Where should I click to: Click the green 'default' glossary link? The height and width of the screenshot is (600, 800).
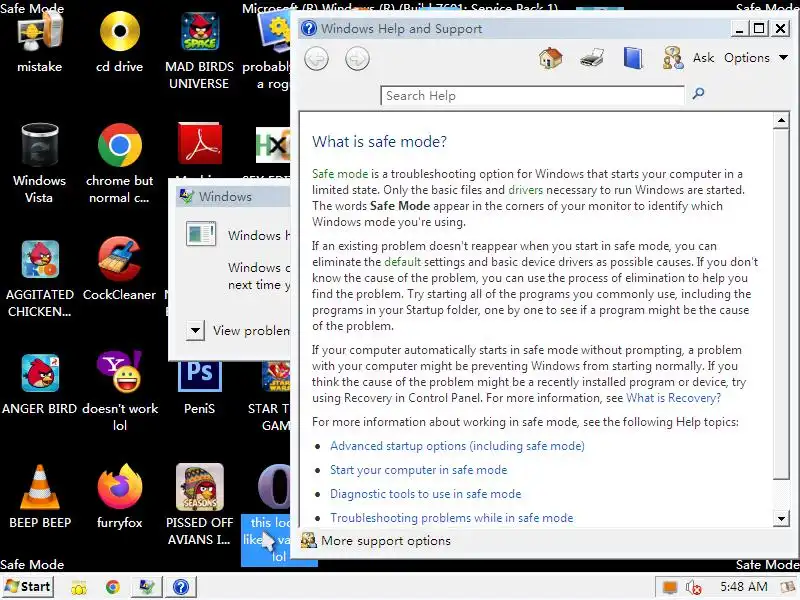403,262
